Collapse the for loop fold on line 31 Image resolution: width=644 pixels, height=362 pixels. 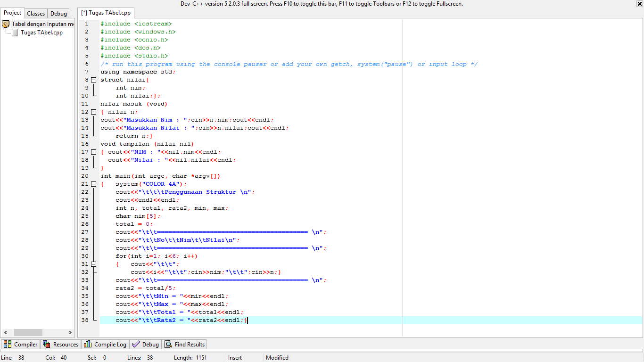pos(94,264)
